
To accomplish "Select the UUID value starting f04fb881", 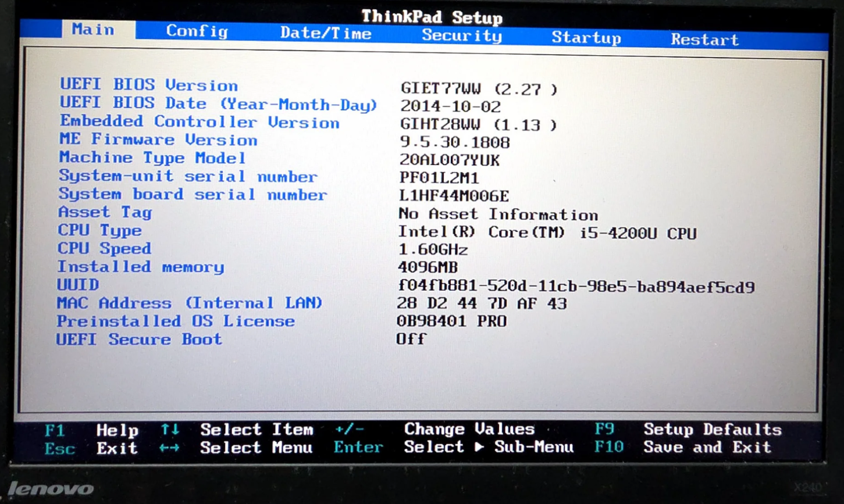I will tap(576, 287).
